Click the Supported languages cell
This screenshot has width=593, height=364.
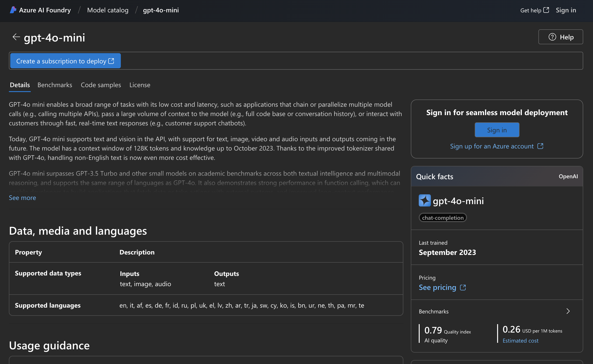point(48,305)
